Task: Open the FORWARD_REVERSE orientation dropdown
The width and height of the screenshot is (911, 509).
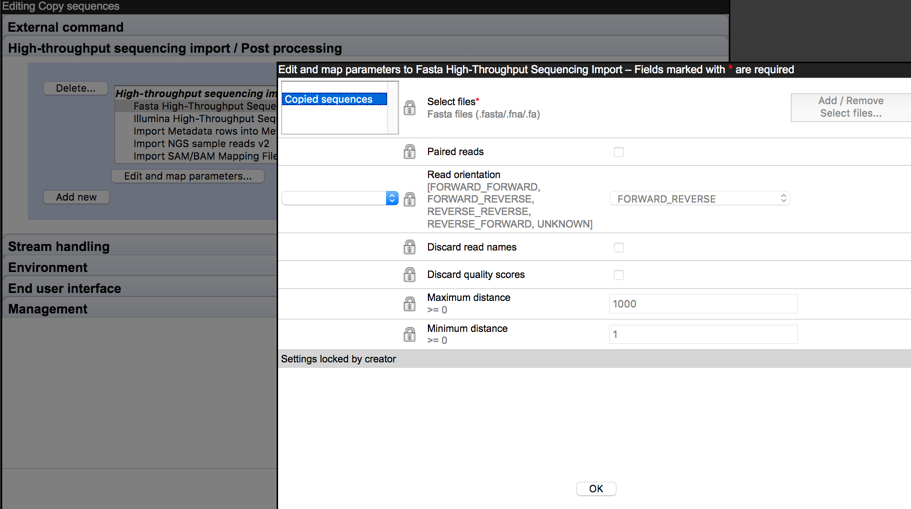Action: tap(700, 199)
